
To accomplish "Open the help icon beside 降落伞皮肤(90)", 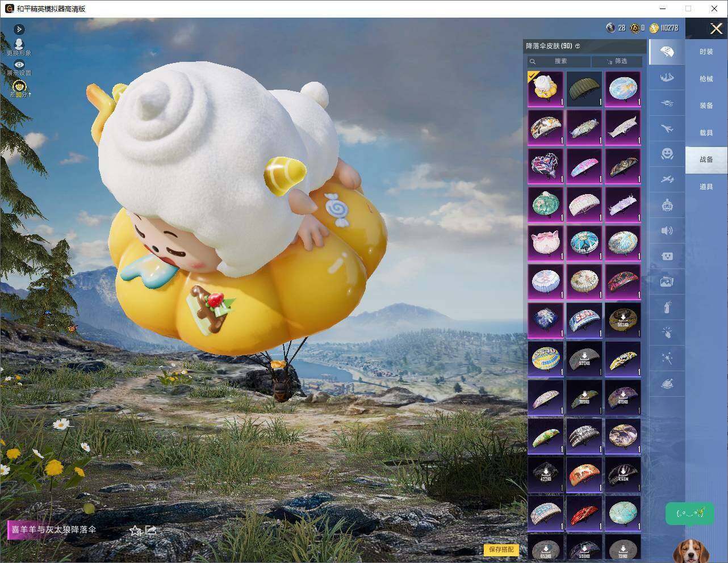I will coord(578,46).
